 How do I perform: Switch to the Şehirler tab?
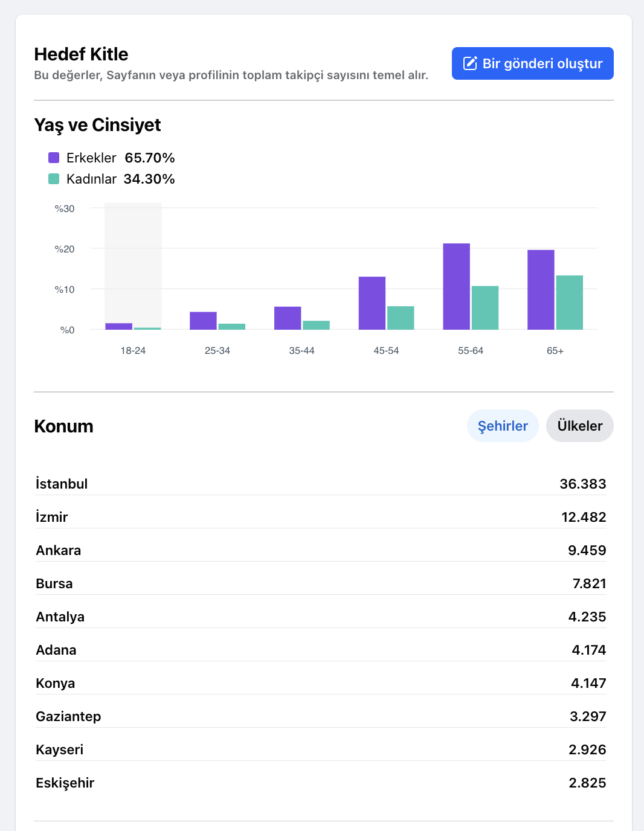pos(503,426)
